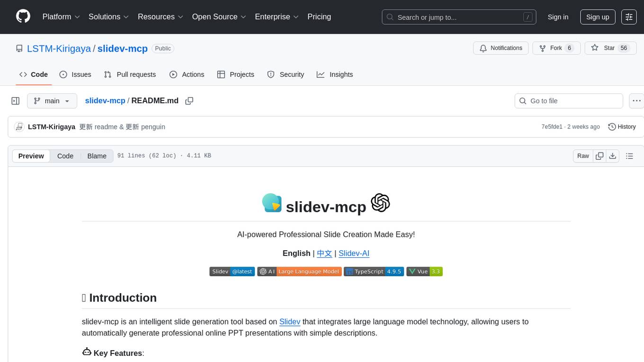Open the Slidev link in the introduction
The width and height of the screenshot is (644, 362).
pyautogui.click(x=290, y=322)
